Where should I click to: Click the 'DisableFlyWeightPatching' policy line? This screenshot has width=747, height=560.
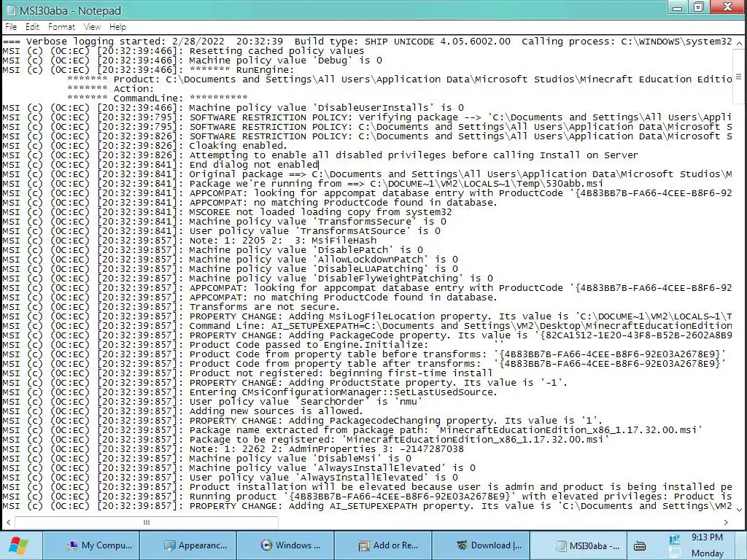tap(248, 279)
